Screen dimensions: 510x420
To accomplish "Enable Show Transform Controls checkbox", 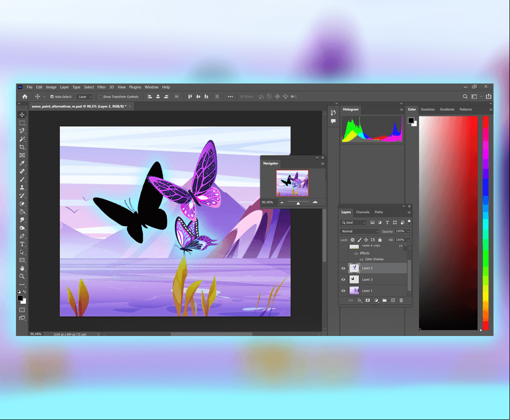I will [x=100, y=97].
